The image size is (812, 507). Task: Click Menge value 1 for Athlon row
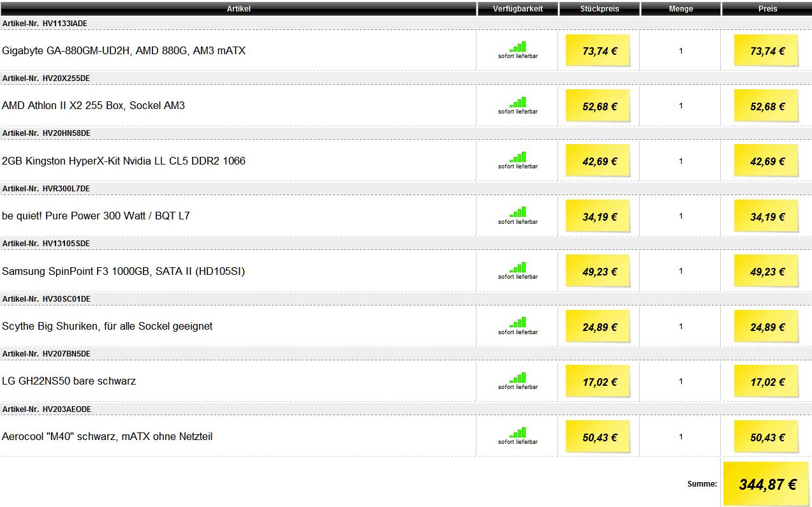point(681,105)
